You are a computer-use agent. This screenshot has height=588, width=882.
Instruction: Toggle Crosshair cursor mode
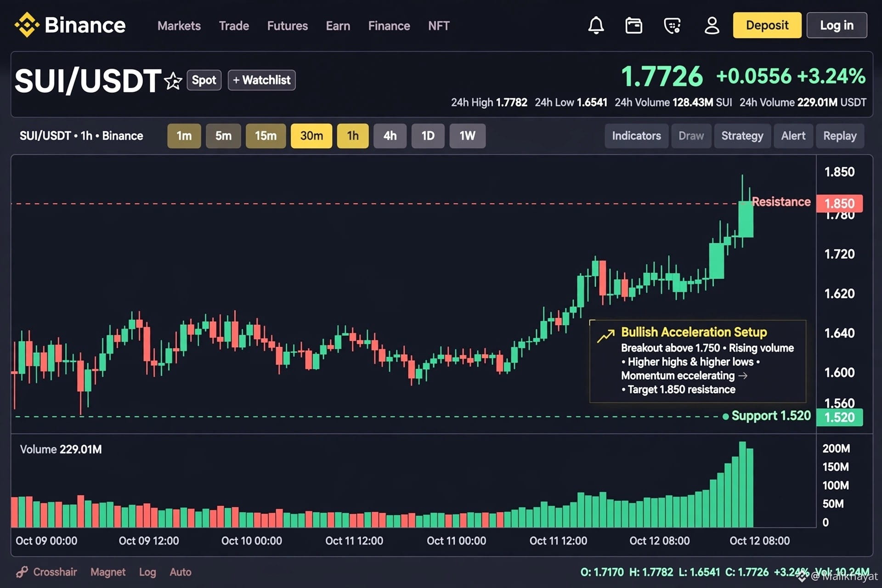click(55, 572)
